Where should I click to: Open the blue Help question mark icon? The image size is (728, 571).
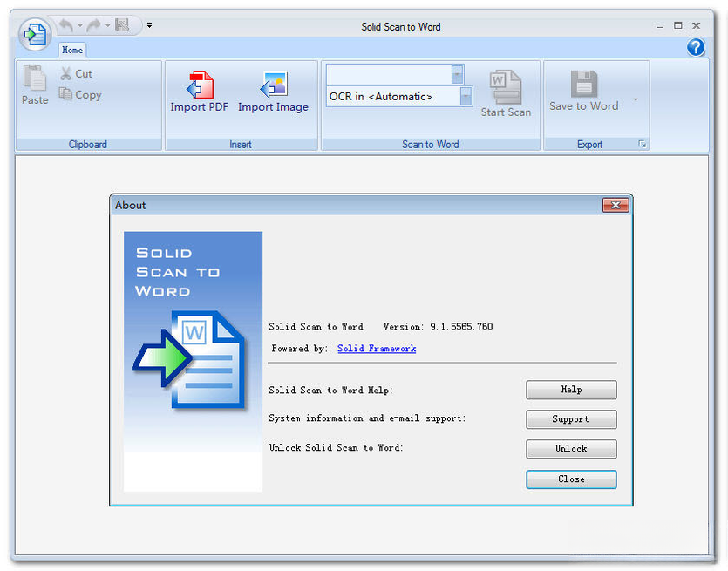pos(696,47)
